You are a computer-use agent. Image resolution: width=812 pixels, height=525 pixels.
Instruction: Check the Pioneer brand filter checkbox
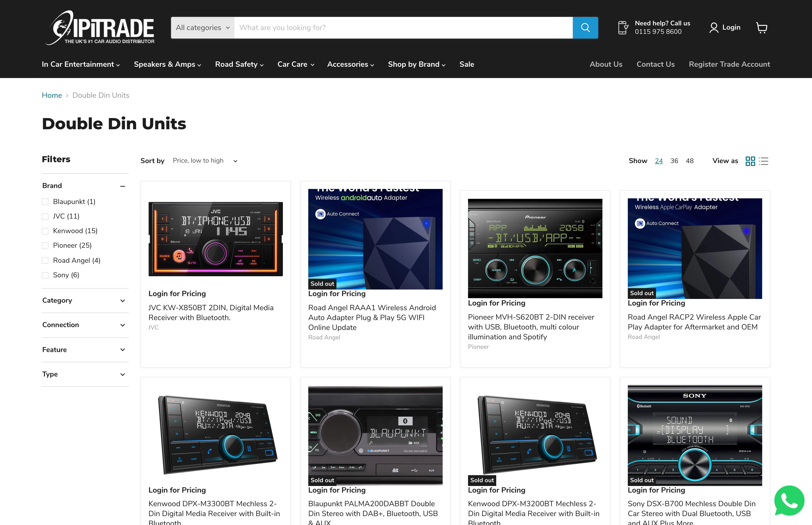(45, 245)
